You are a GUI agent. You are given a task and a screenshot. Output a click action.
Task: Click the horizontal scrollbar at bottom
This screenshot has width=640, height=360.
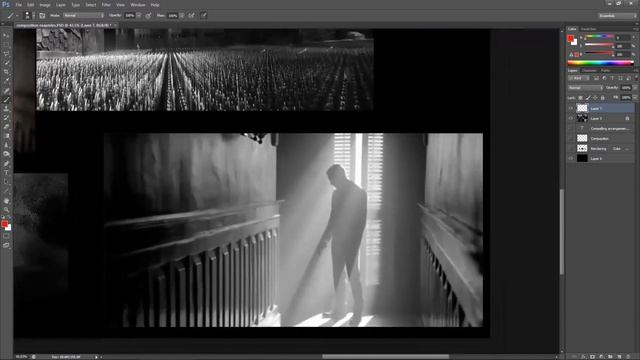coord(385,356)
